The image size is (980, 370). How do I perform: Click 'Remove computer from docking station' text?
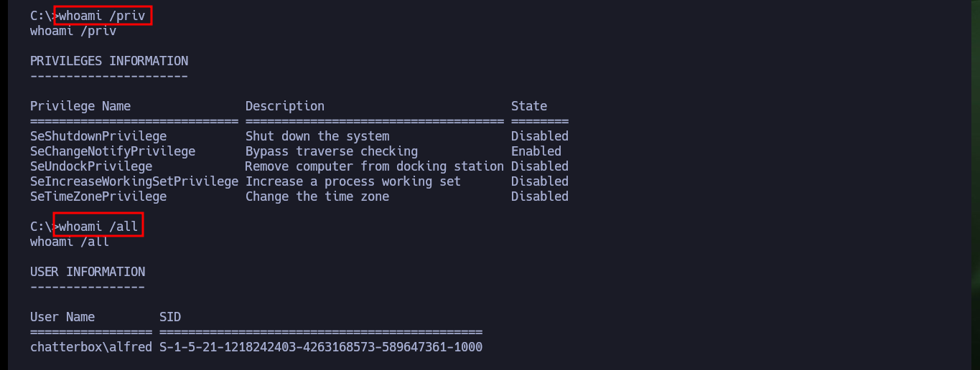[x=375, y=166]
